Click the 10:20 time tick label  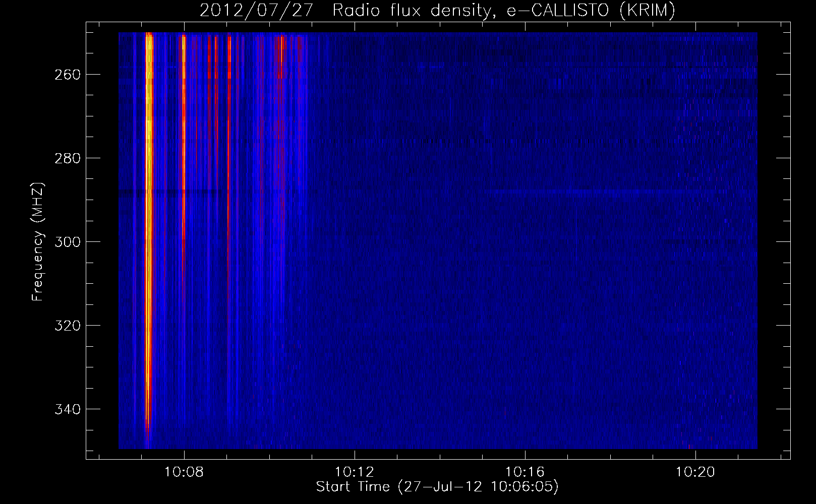pos(695,472)
